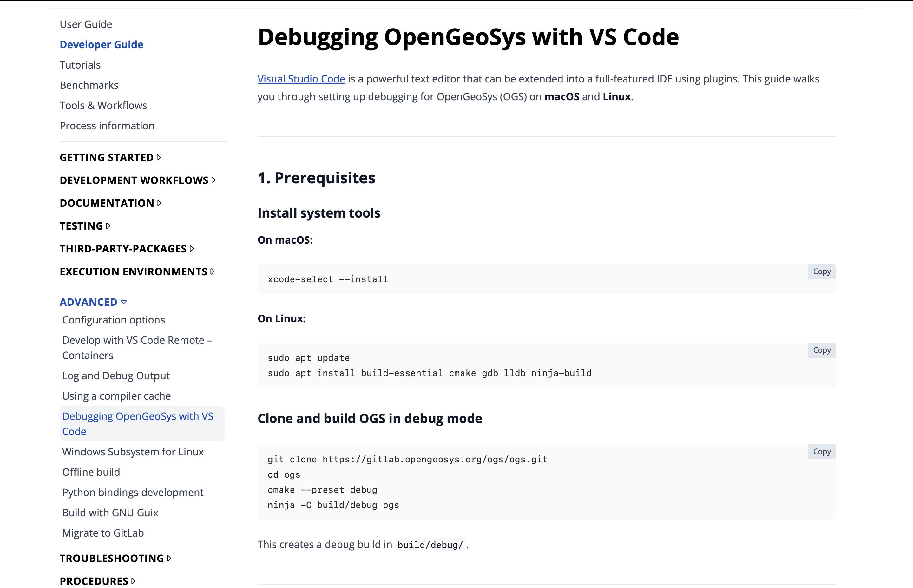
Task: Collapse the Advanced group
Action: point(93,302)
